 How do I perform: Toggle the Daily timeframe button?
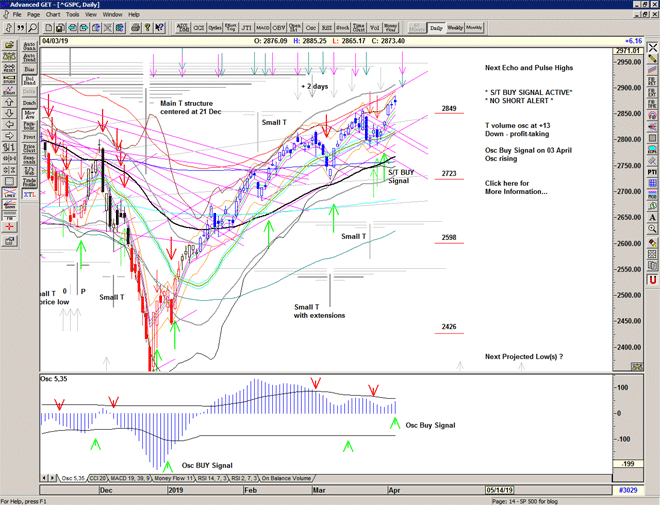point(436,27)
